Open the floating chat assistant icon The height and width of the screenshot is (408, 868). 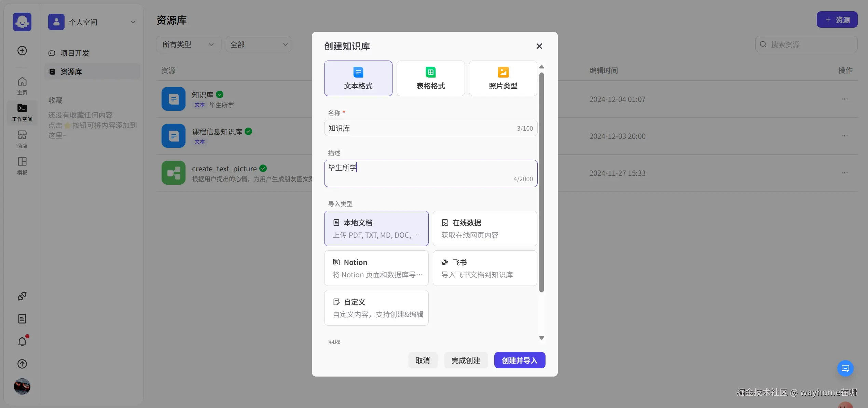[x=845, y=368]
